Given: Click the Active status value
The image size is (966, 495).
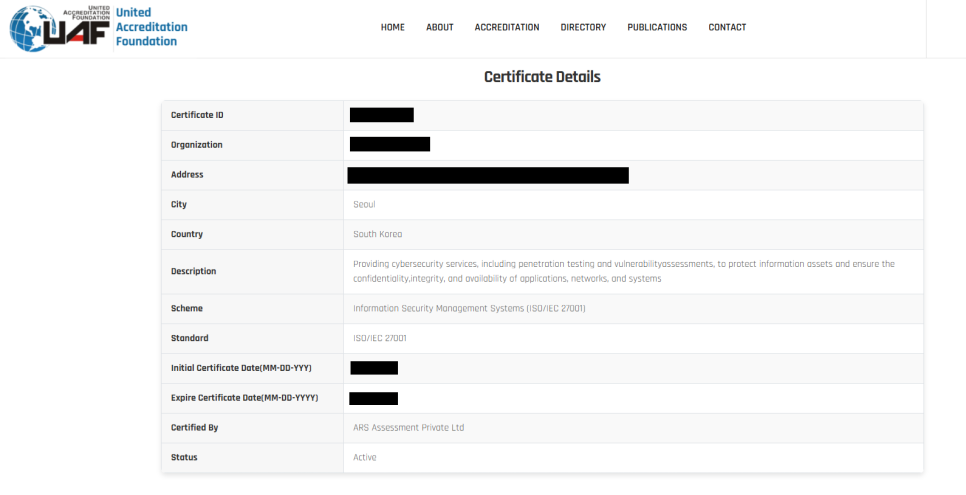Looking at the screenshot, I should pyautogui.click(x=365, y=458).
